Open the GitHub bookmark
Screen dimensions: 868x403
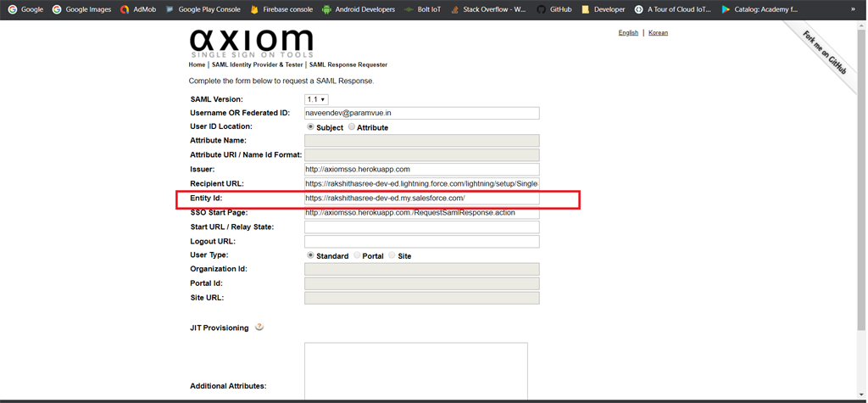[x=554, y=9]
